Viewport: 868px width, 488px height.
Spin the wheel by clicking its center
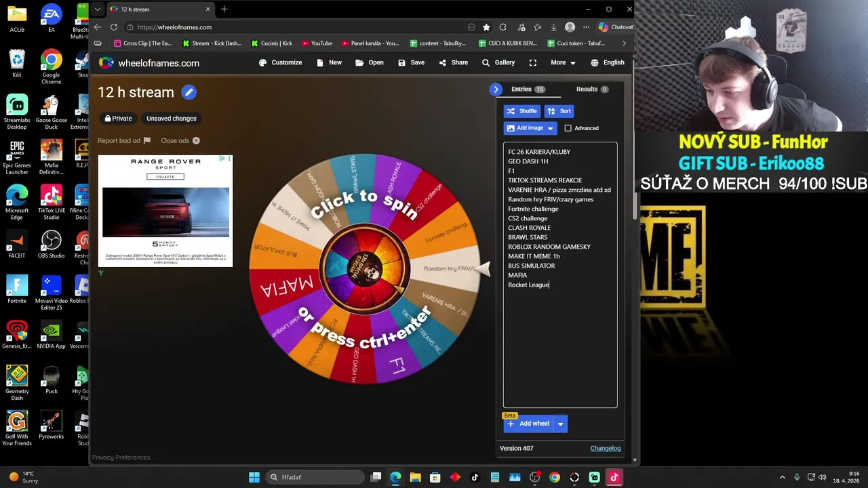click(x=365, y=269)
